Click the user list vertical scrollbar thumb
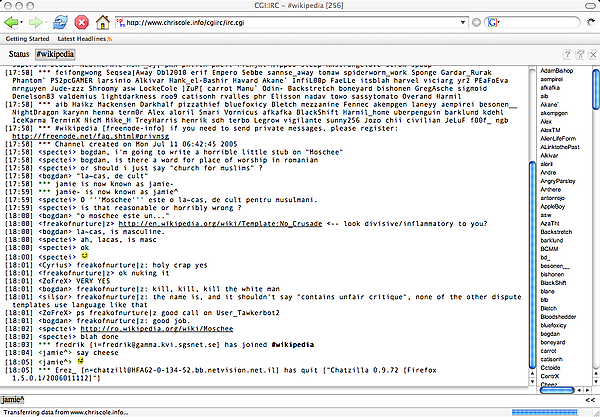This screenshot has height=417, width=600. click(x=596, y=88)
